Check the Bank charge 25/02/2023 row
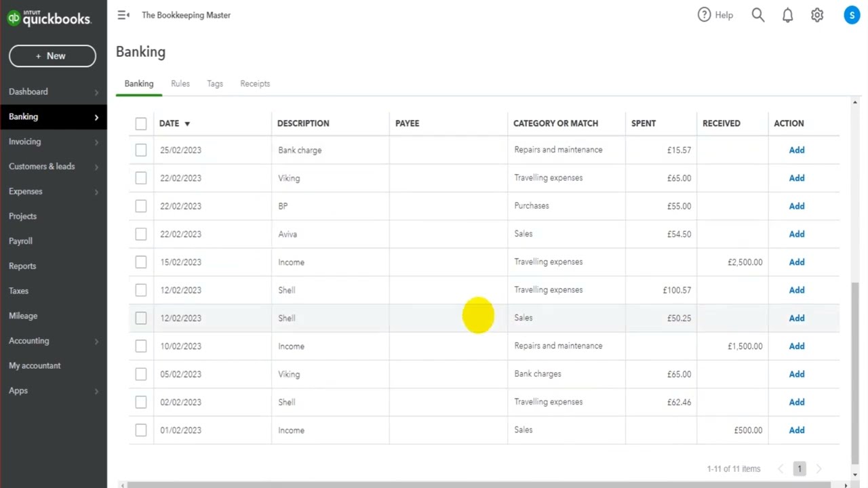The width and height of the screenshot is (868, 488). pyautogui.click(x=140, y=150)
